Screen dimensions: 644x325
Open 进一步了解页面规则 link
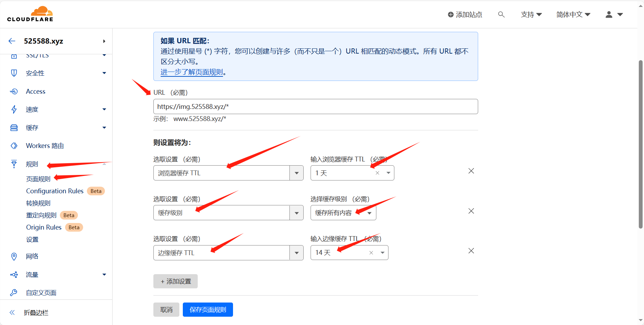[x=192, y=72]
